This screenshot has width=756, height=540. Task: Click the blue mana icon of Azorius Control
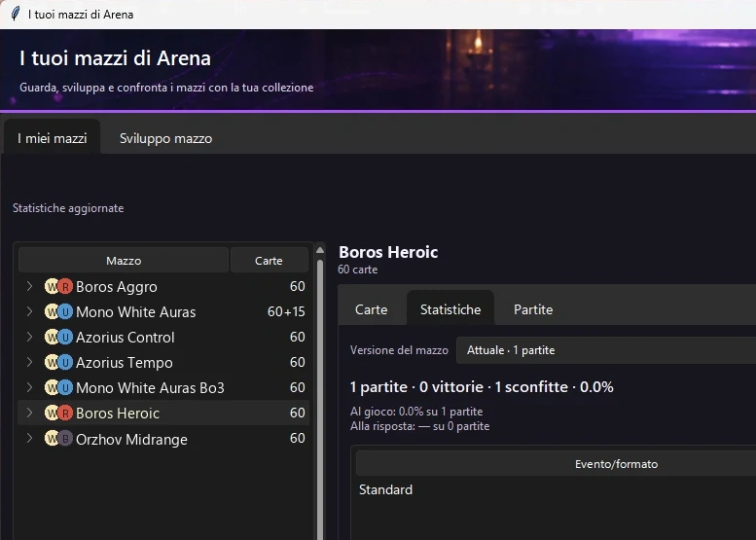[65, 337]
